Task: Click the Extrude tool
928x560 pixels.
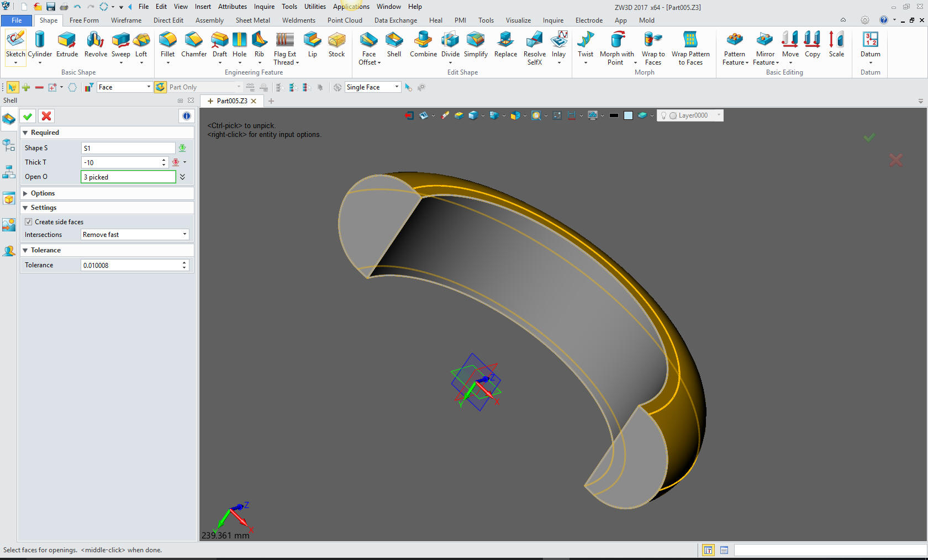Action: (x=67, y=45)
